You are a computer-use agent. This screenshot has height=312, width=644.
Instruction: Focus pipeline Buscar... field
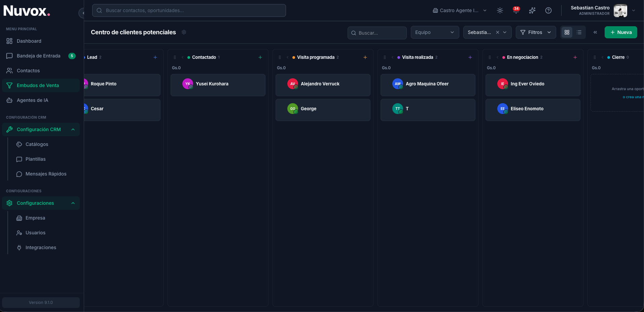click(377, 33)
